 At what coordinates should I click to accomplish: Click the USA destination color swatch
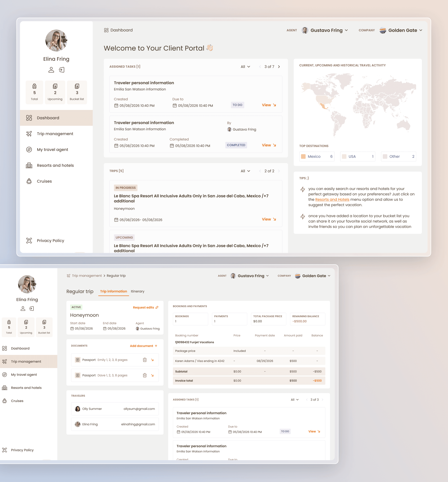pos(344,157)
